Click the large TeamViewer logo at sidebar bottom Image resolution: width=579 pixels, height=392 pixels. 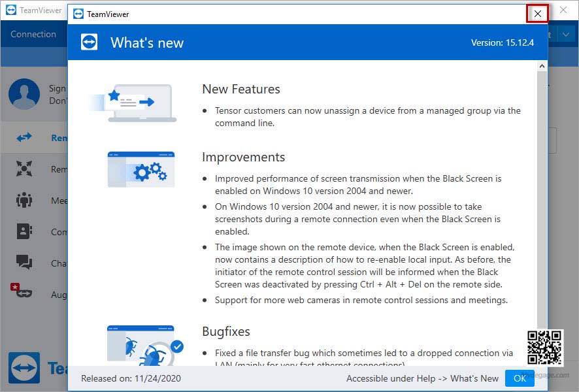[24, 368]
